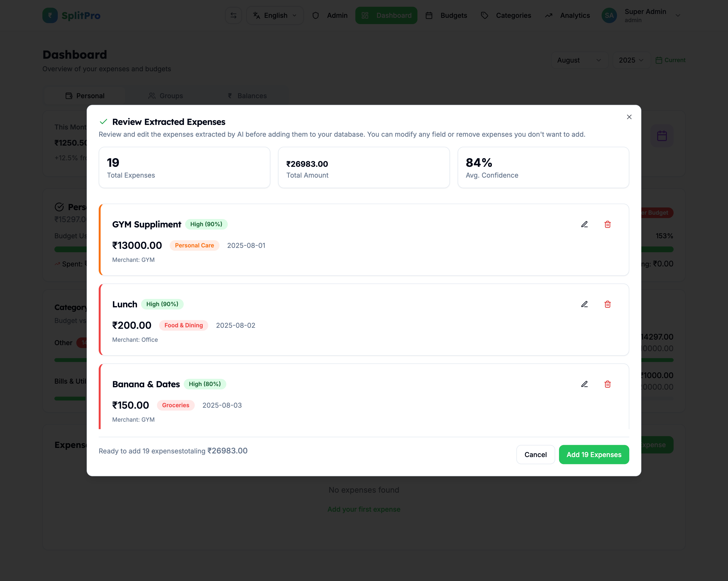
Task: Open the English language dropdown
Action: tap(275, 16)
